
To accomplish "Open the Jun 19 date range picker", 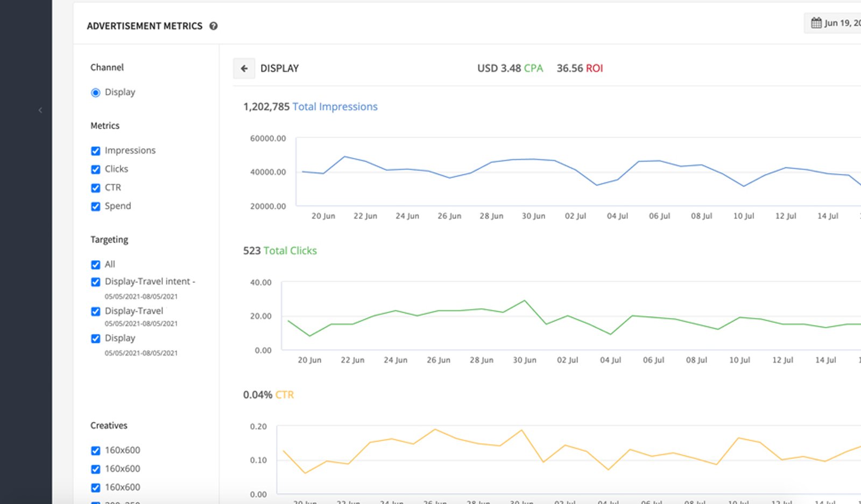I will [x=833, y=23].
